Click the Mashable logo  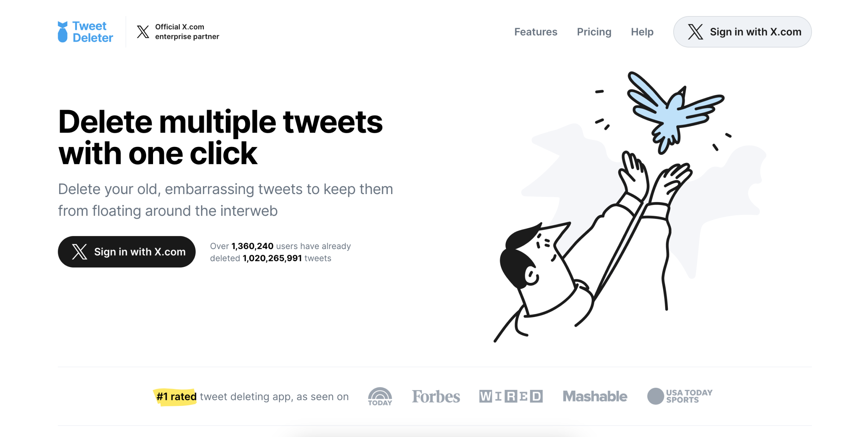tap(595, 396)
